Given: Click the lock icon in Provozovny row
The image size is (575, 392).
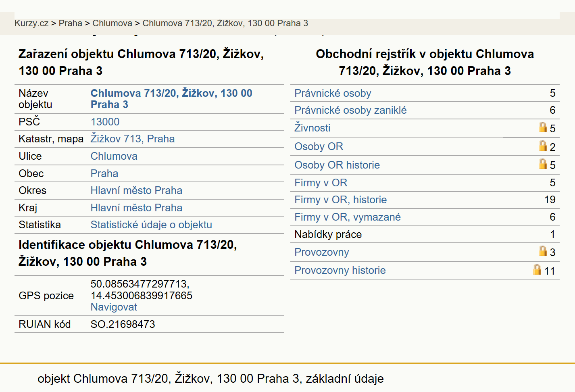Looking at the screenshot, I should 543,251.
